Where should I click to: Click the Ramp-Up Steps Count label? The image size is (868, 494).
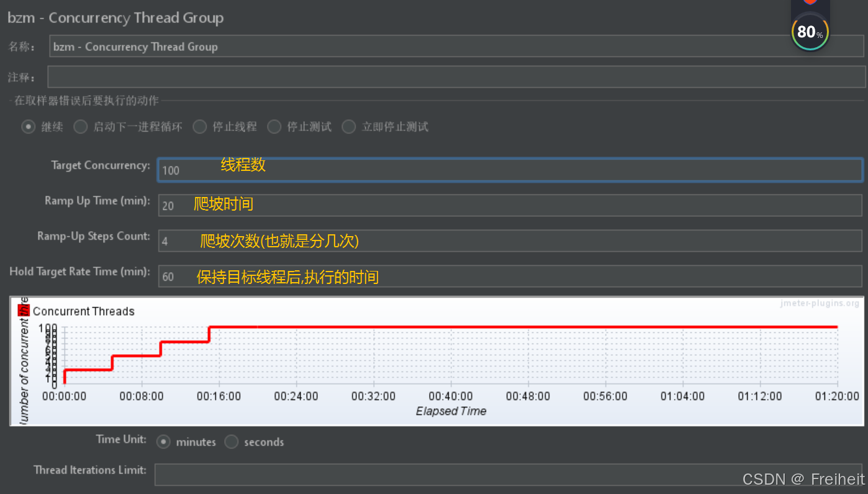coord(94,236)
